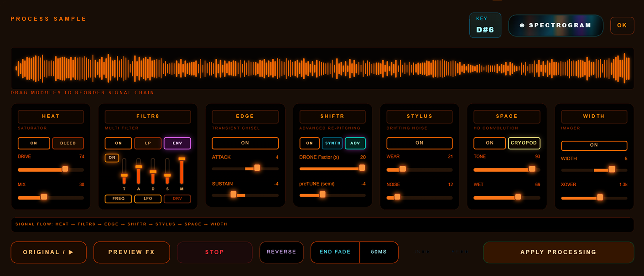Viewport: 644px width, 276px height.
Task: Toggle the HEAT saturator ON switch
Action: coord(34,143)
